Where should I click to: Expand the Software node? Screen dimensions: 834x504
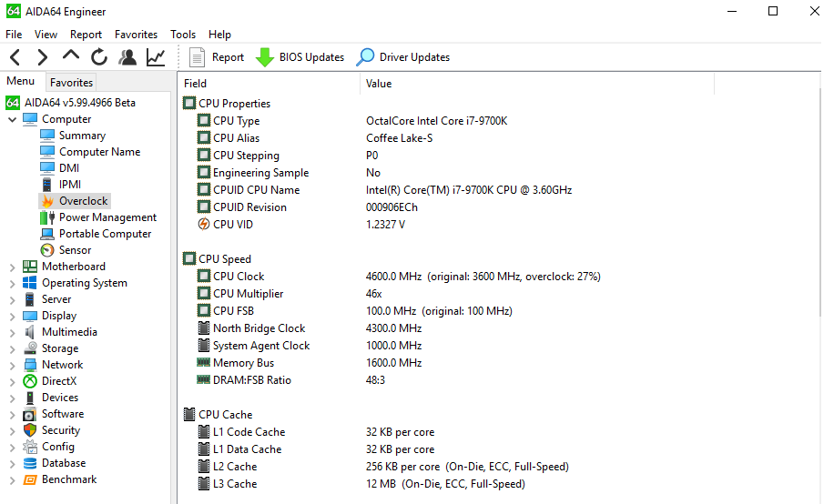pyautogui.click(x=12, y=415)
